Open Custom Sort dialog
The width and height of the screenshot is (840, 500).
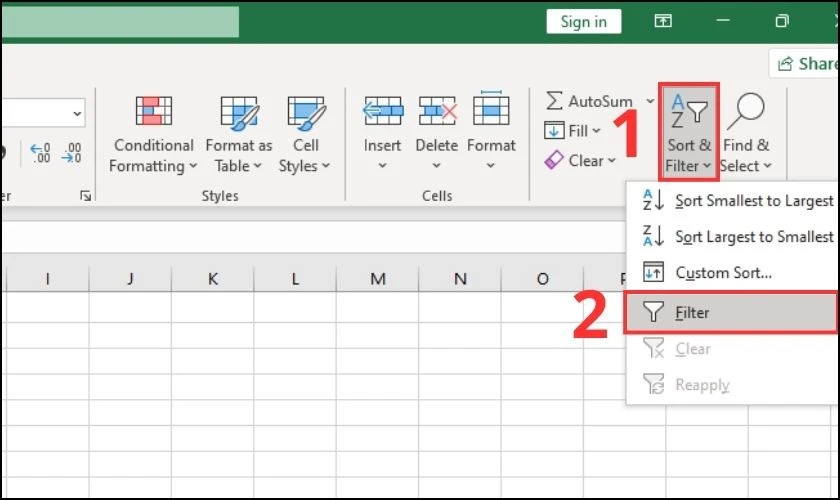(732, 272)
